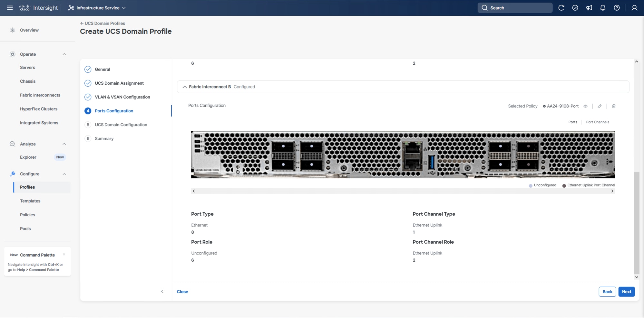Click the Back button

point(607,292)
